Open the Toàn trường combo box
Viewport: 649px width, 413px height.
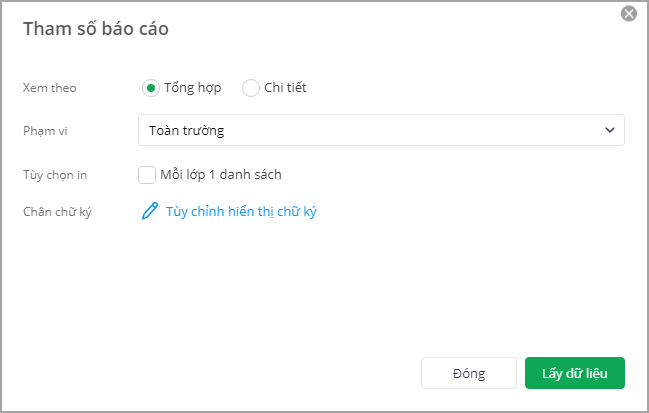pyautogui.click(x=381, y=130)
